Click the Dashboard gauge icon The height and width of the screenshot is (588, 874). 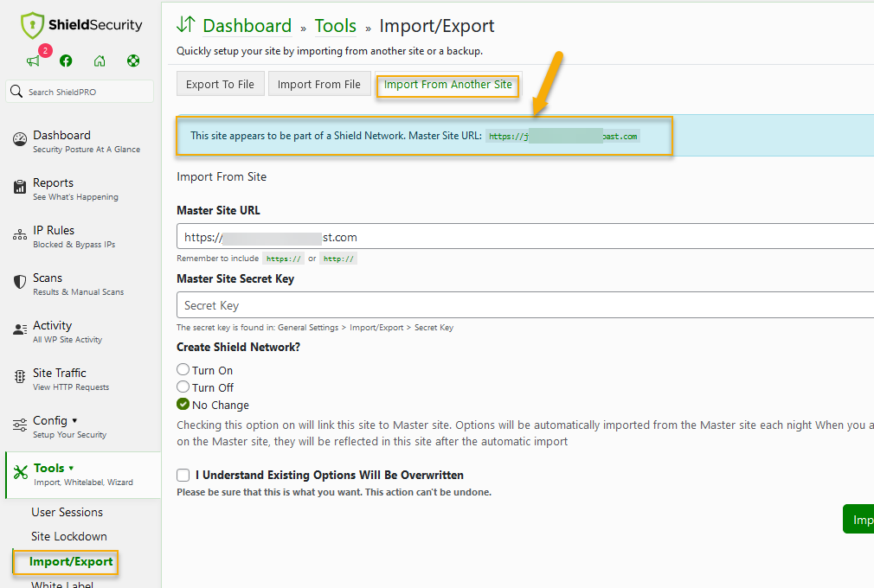tap(20, 139)
